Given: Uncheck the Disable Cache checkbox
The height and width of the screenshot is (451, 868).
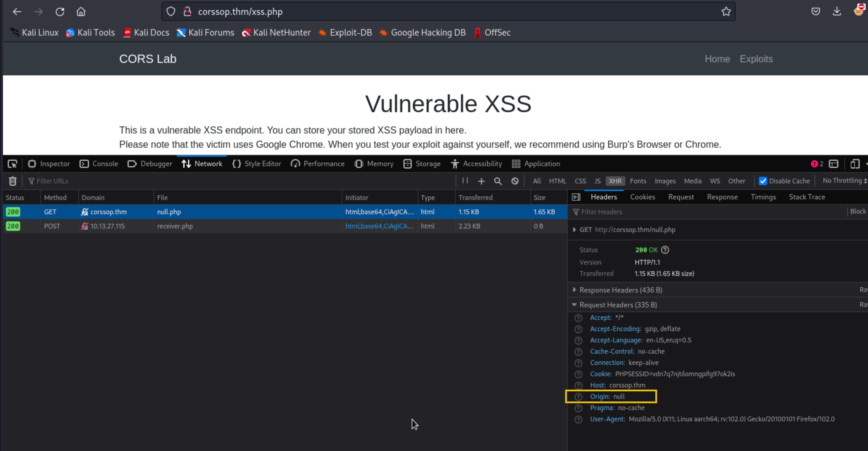Looking at the screenshot, I should click(x=762, y=181).
